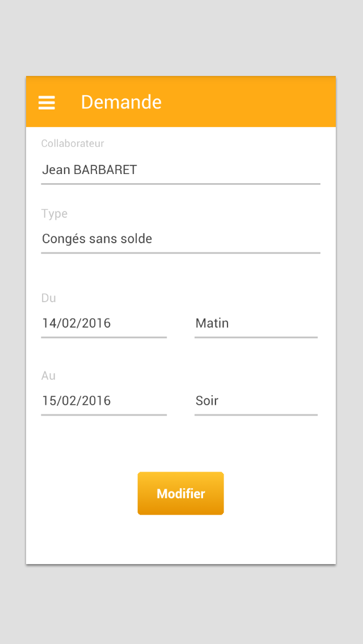Open the 15/02/2016 end date field
363x644 pixels.
104,400
